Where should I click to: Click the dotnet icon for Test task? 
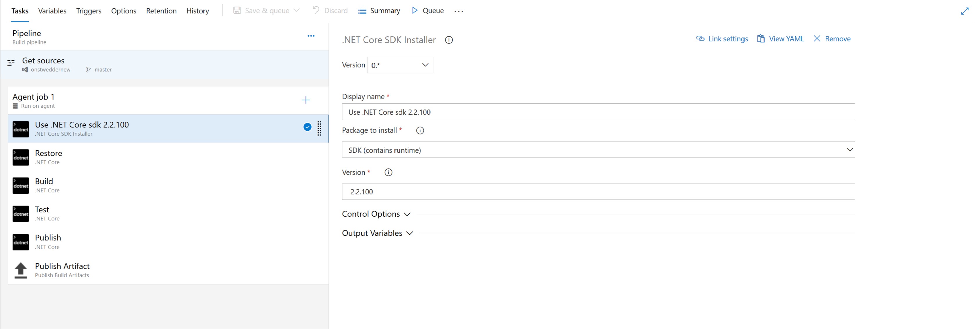(x=21, y=213)
